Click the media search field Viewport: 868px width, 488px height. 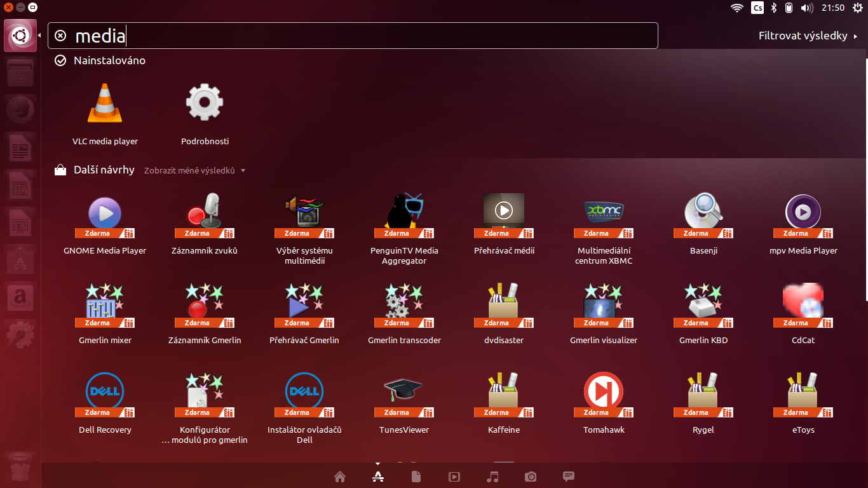(x=353, y=36)
